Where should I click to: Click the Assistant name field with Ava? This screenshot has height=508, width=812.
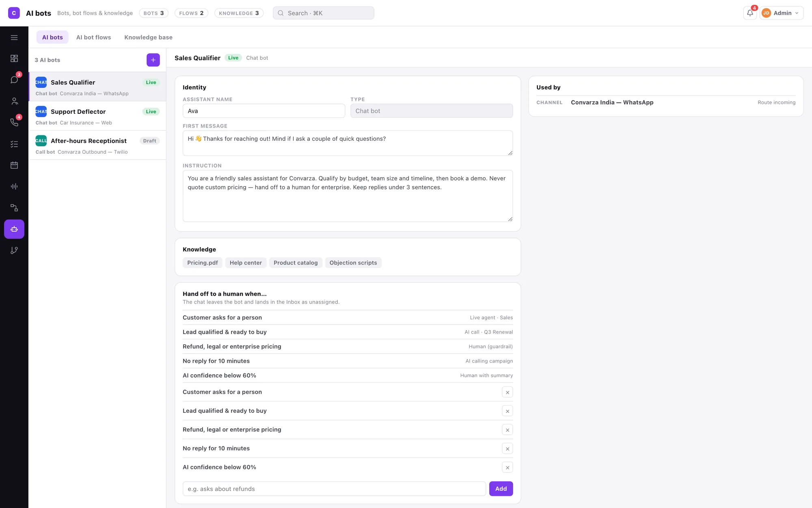pos(264,111)
